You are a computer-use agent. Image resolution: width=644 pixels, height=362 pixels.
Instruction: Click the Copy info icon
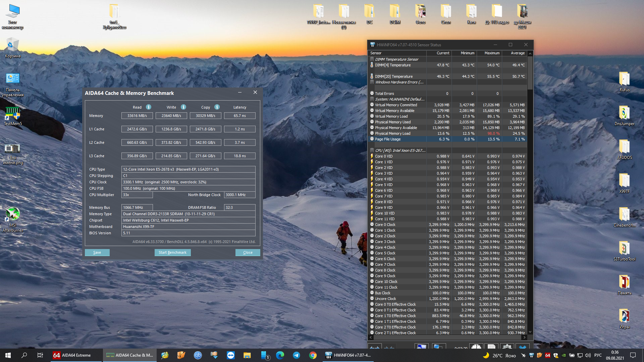[x=217, y=107]
